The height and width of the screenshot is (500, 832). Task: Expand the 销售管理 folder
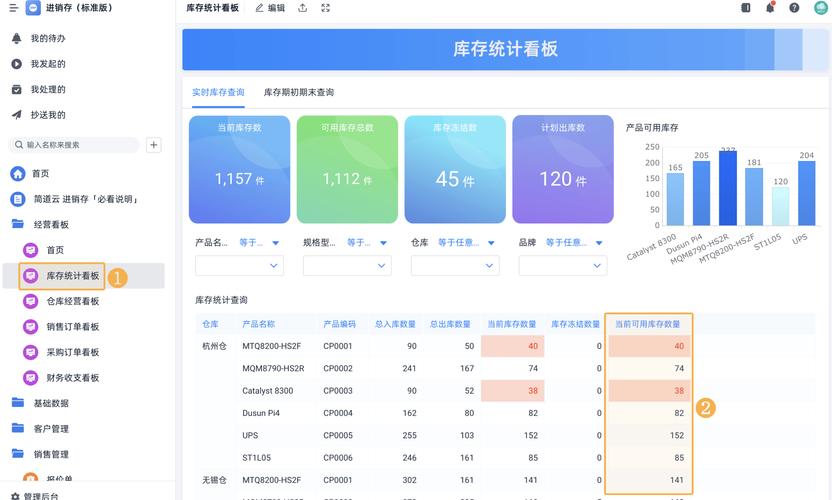coord(40,454)
